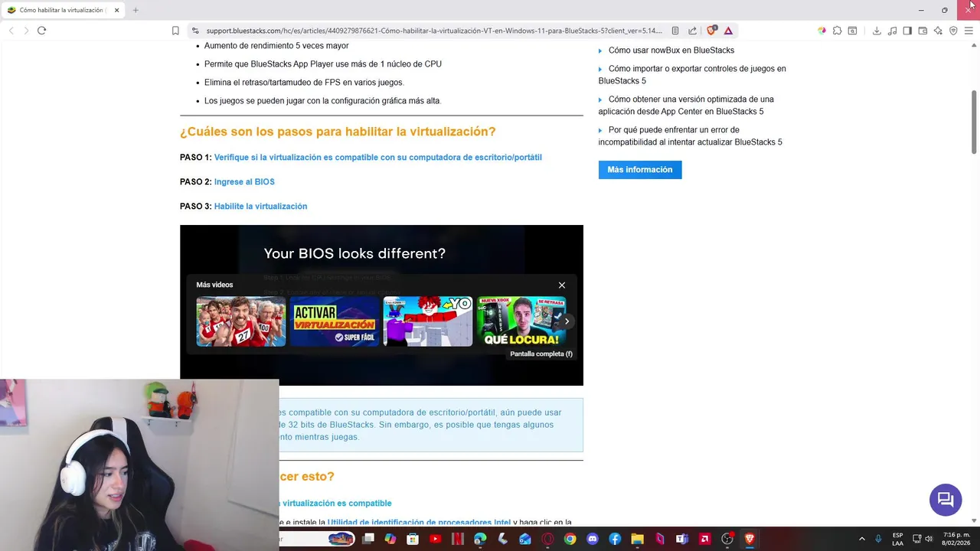Image resolution: width=980 pixels, height=551 pixels.
Task: Click the colorful circle extension icon
Action: (x=822, y=31)
